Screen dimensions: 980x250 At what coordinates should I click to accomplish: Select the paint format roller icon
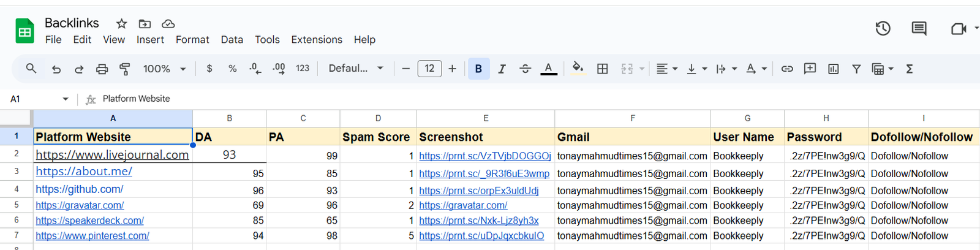124,69
